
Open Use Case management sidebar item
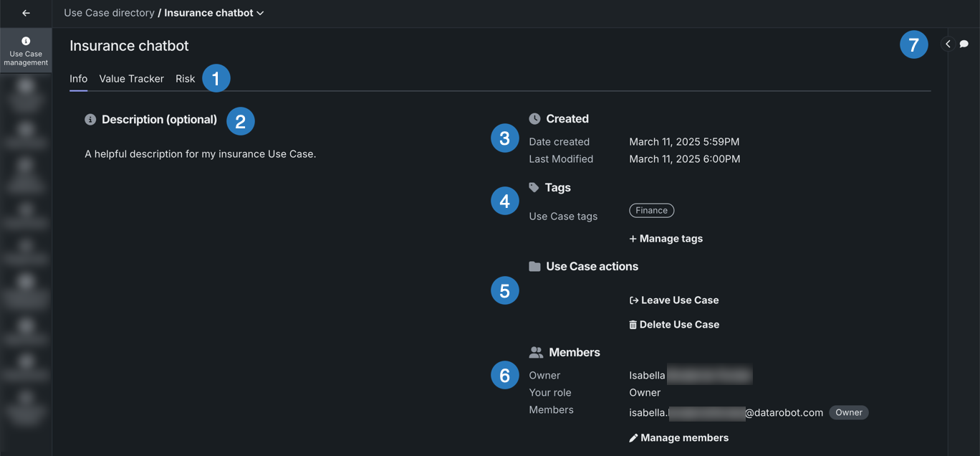pyautogui.click(x=26, y=51)
